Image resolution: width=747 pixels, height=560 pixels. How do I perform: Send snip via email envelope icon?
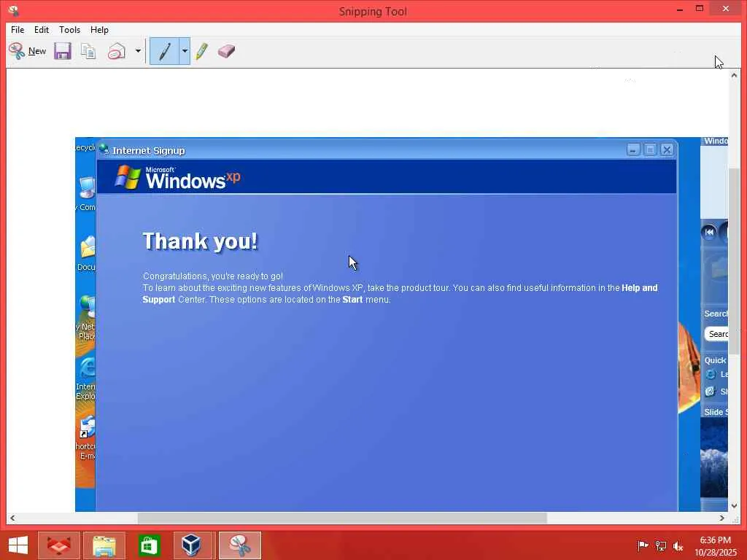(116, 51)
